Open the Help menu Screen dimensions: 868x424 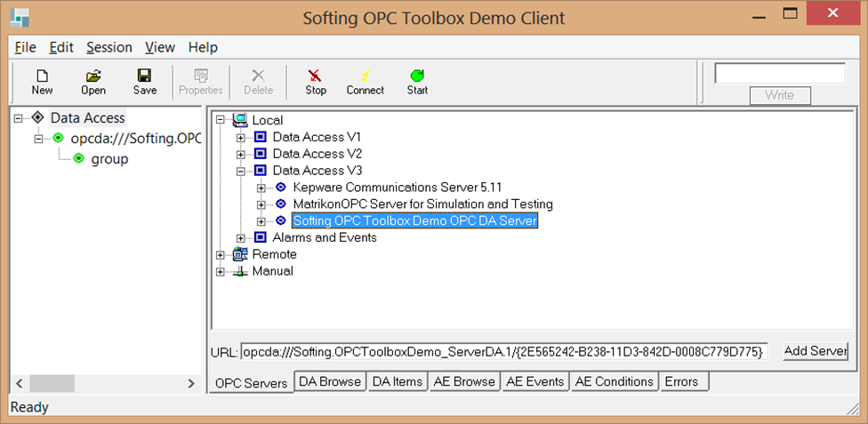pos(203,47)
